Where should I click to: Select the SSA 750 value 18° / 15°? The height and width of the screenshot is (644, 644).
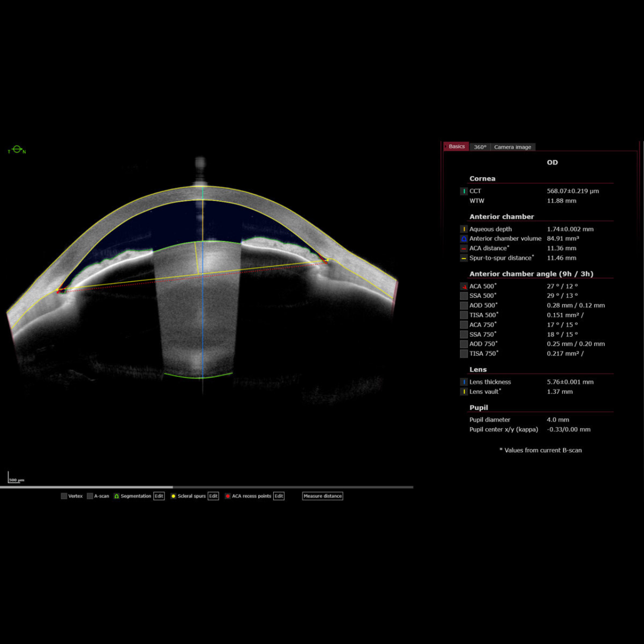pos(562,334)
